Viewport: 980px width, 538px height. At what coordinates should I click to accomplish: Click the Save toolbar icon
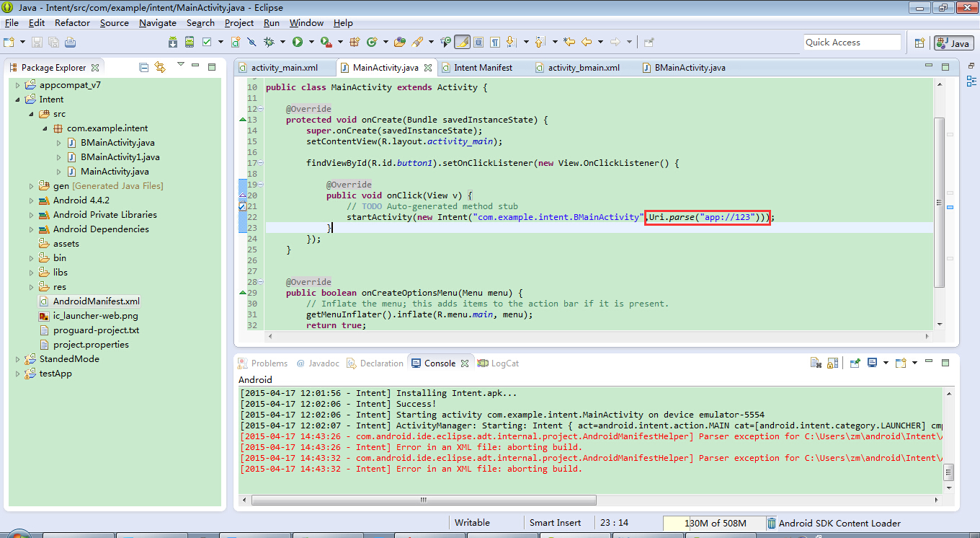[x=37, y=42]
